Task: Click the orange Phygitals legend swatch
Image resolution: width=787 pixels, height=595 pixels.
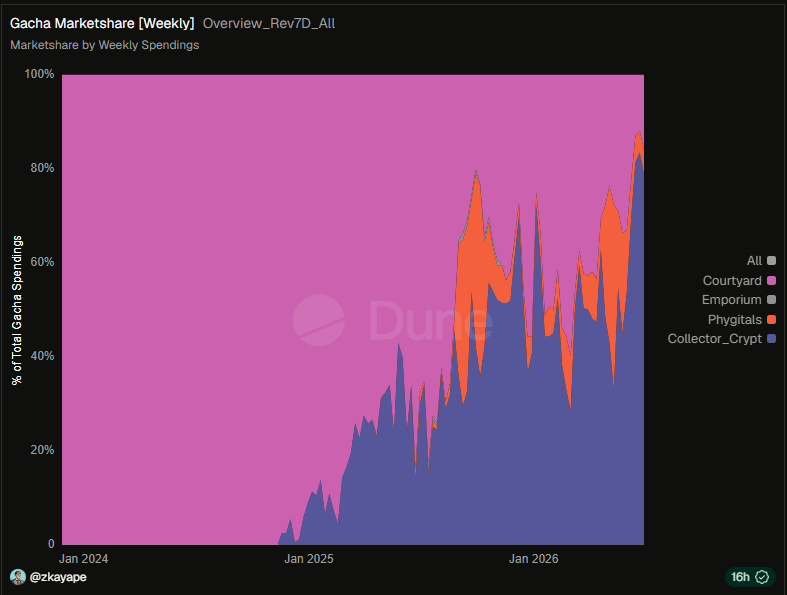Action: pyautogui.click(x=771, y=319)
